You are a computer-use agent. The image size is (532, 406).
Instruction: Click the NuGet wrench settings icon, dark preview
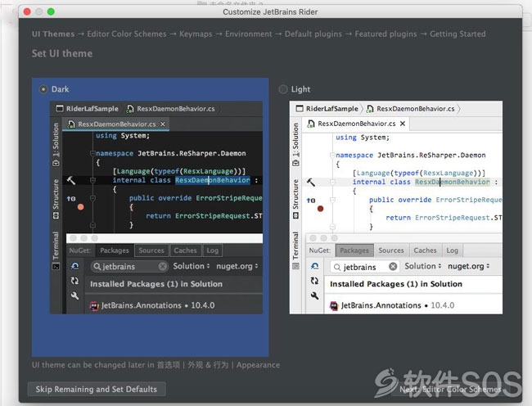[74, 295]
